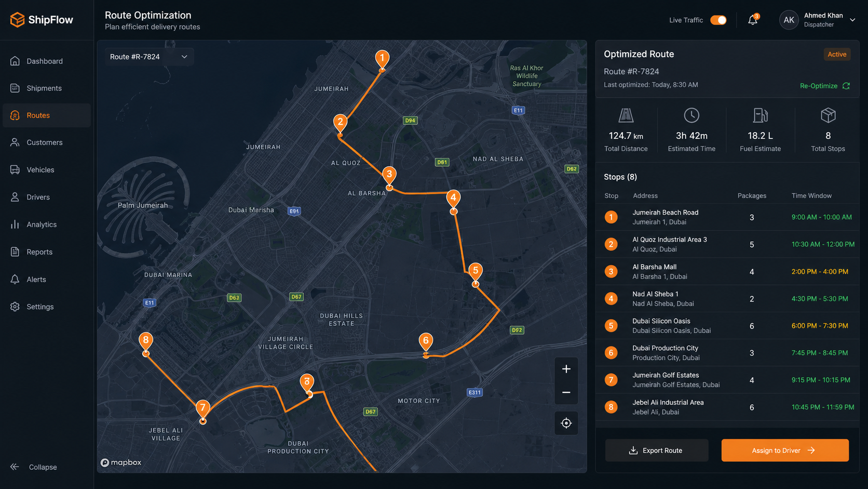The height and width of the screenshot is (489, 868).
Task: Click the AK user avatar
Action: tap(789, 20)
